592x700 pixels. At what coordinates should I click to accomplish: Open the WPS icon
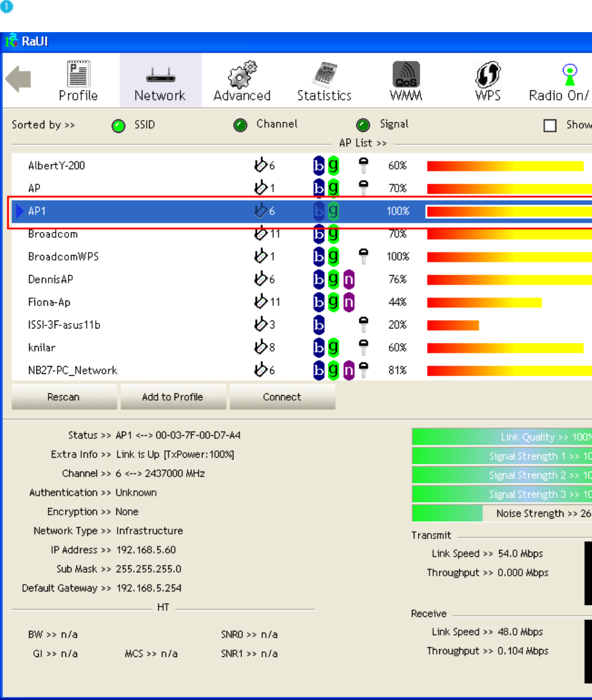(x=488, y=74)
